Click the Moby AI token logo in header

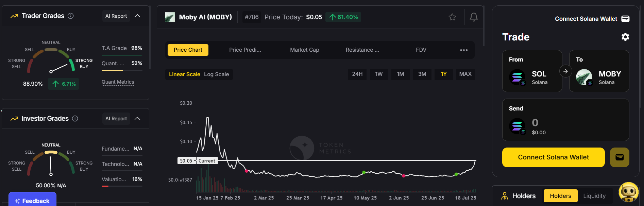170,17
